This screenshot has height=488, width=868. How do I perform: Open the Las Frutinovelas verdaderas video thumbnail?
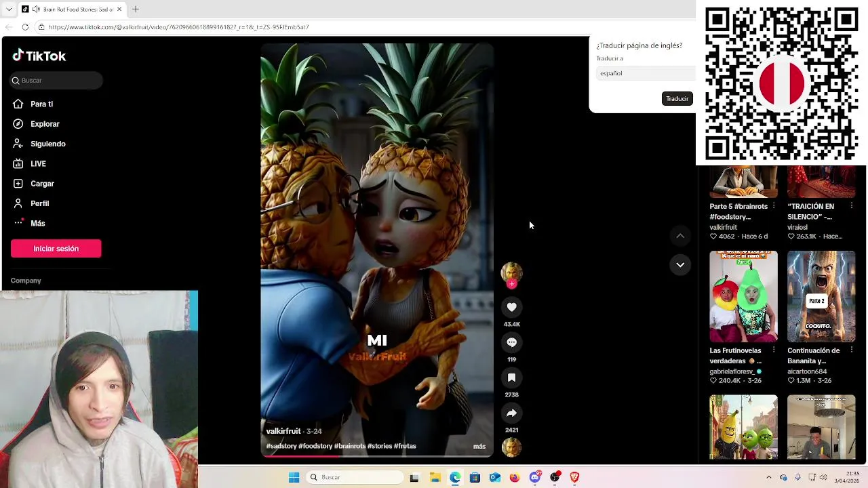click(743, 296)
